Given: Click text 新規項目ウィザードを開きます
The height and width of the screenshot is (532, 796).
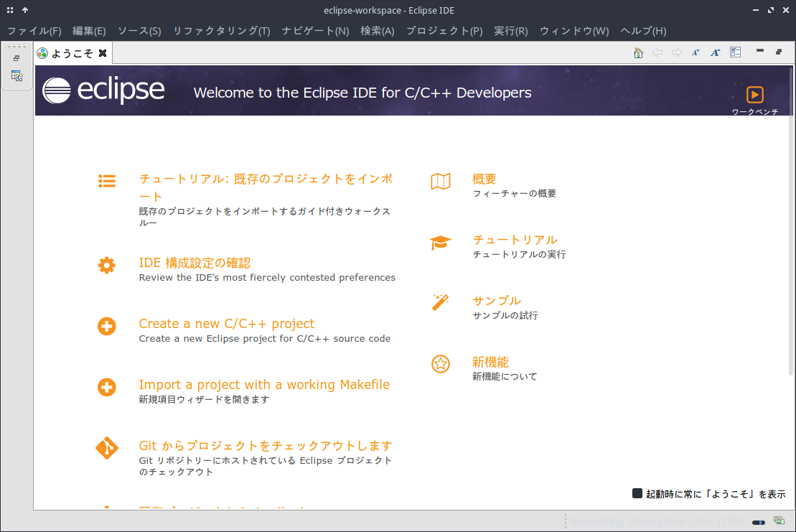Looking at the screenshot, I should (x=204, y=399).
